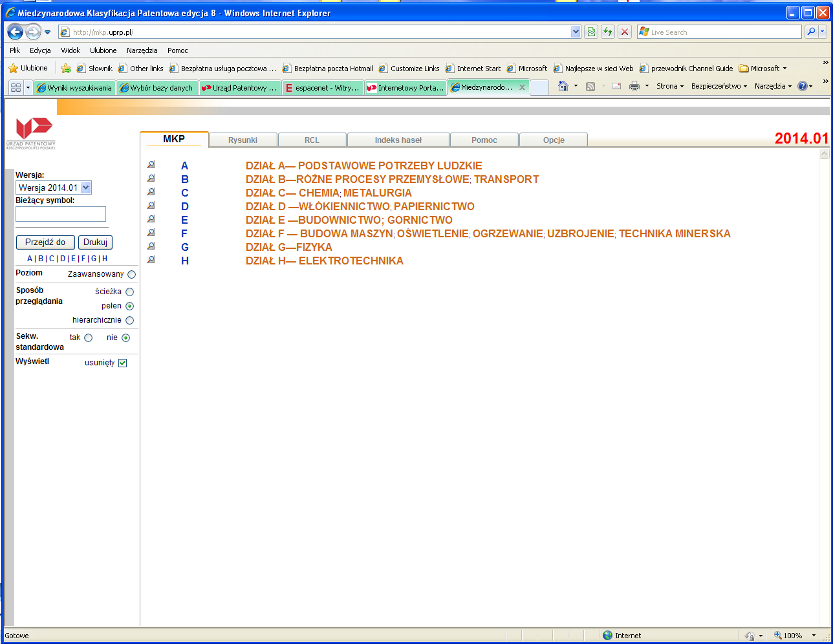Open Wybór bazy danych browser tab
The image size is (833, 644).
tap(158, 88)
